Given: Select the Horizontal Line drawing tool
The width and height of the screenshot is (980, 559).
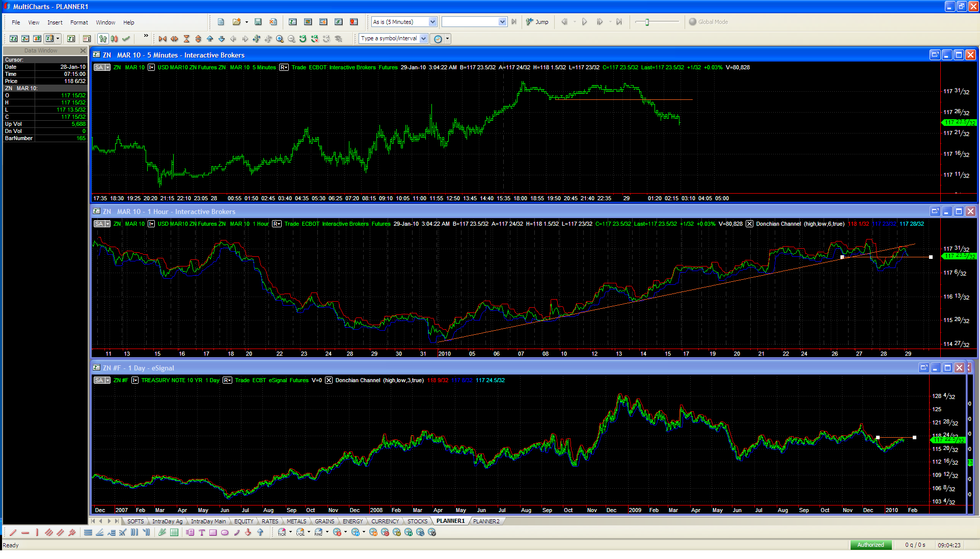Looking at the screenshot, I should pos(25,533).
